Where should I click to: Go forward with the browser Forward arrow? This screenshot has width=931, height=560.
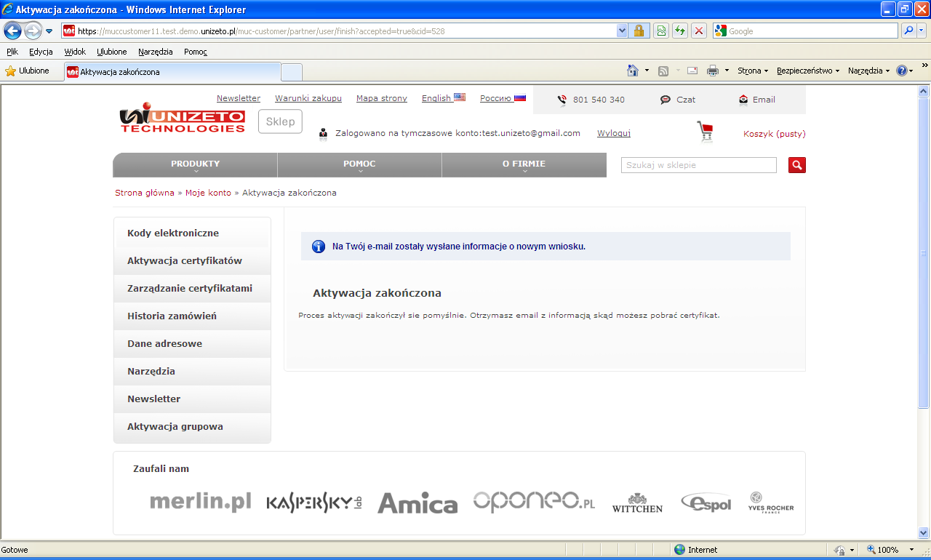(x=33, y=31)
